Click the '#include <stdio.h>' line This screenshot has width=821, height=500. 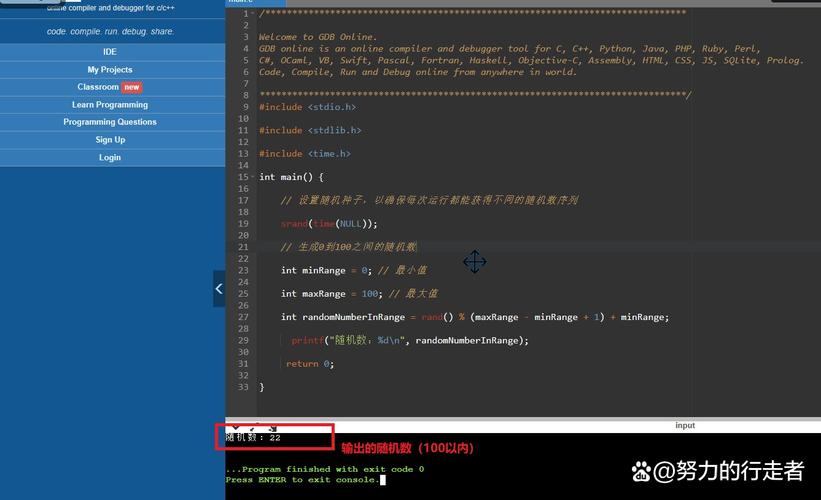pos(307,107)
